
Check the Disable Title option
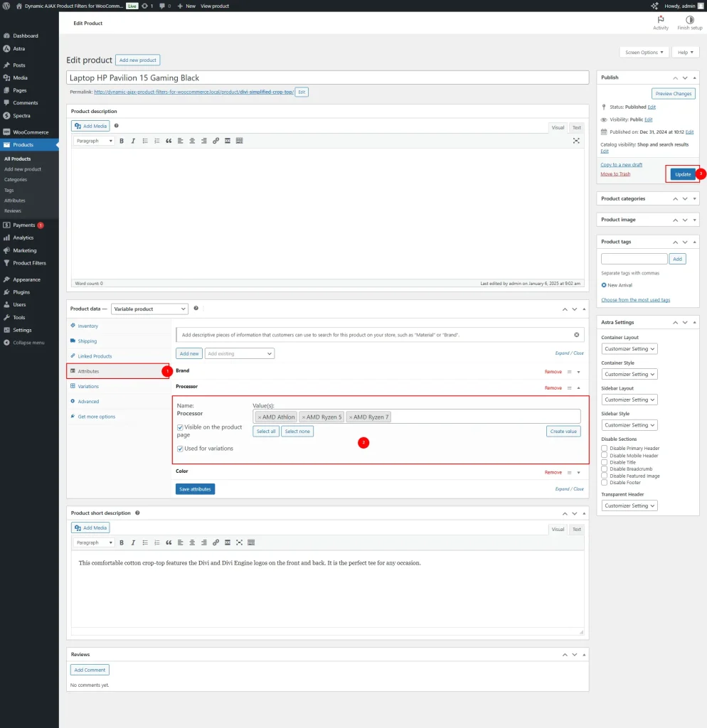pos(604,462)
